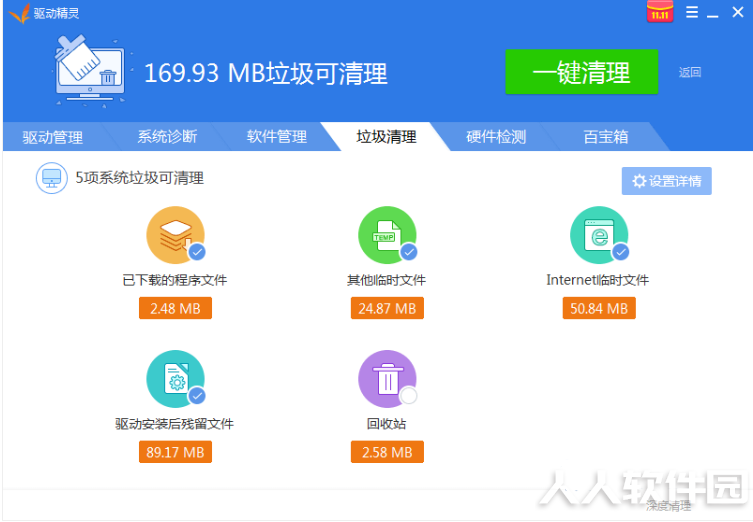This screenshot has width=753, height=522.
Task: Uncheck the 其他临时文件 checkmark badge
Action: click(409, 252)
